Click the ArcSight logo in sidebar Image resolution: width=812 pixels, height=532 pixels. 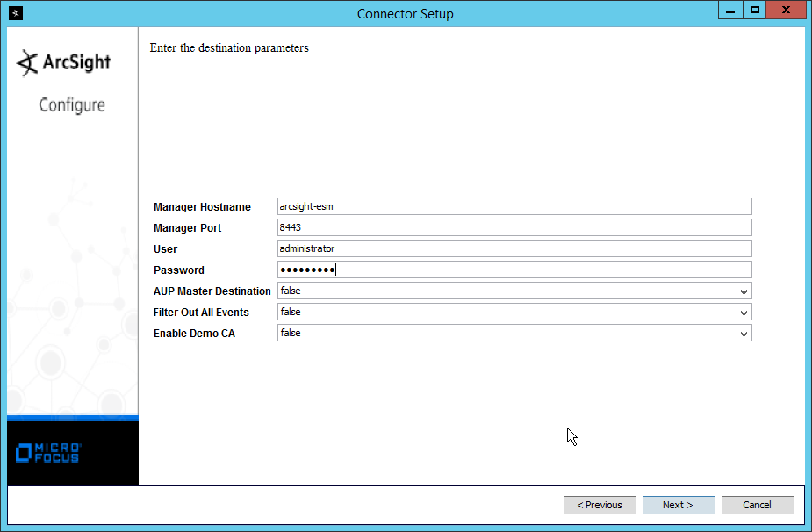point(65,63)
